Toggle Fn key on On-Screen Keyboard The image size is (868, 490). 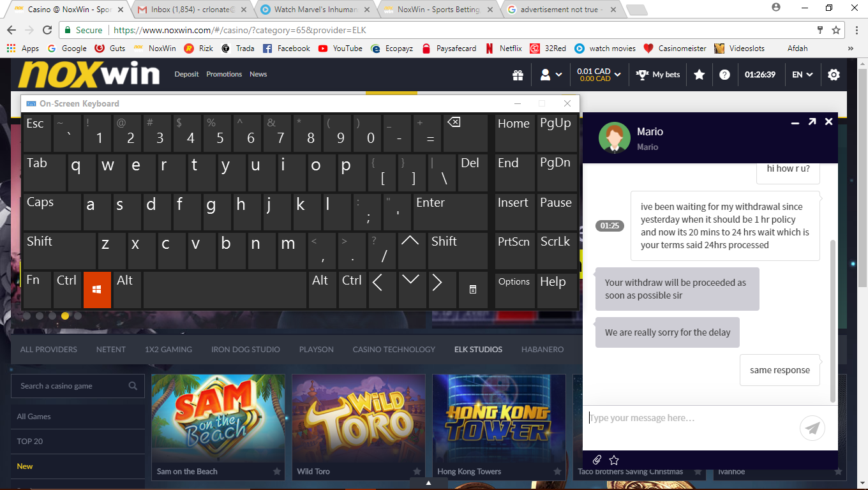(37, 290)
